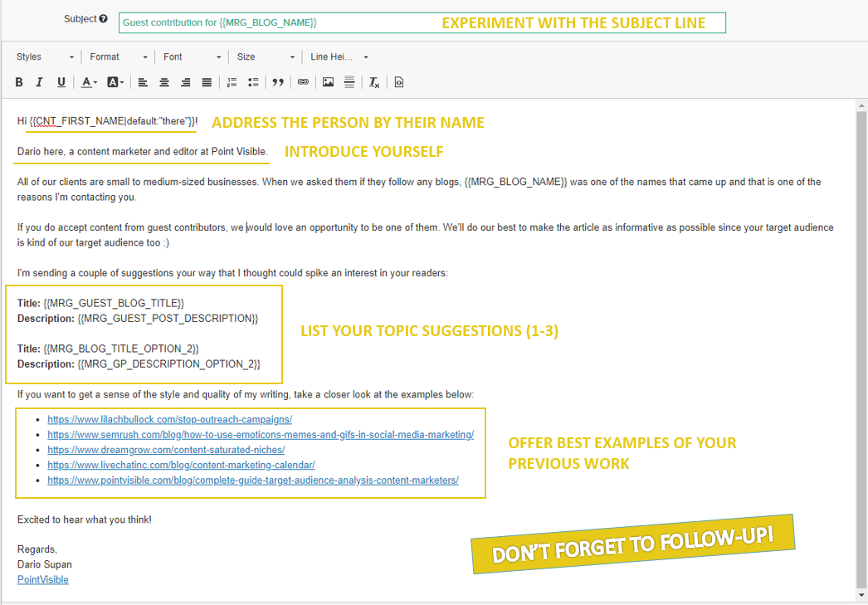Insert a numbered list

click(x=232, y=82)
